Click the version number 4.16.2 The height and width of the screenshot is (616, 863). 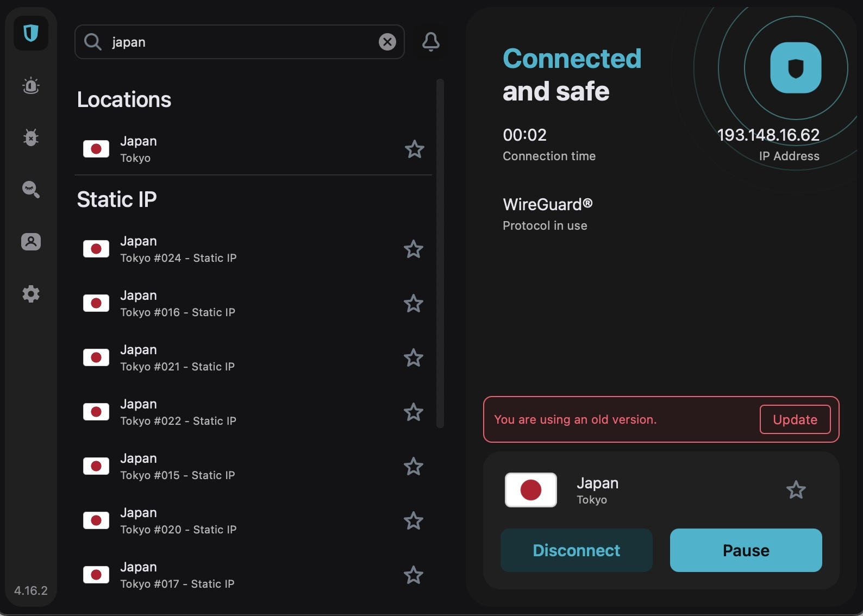point(31,590)
